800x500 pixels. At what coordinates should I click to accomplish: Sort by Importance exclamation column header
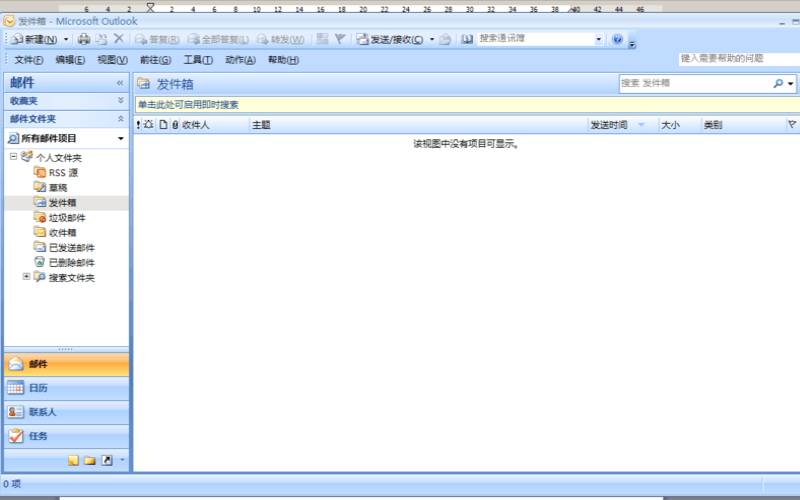(138, 125)
